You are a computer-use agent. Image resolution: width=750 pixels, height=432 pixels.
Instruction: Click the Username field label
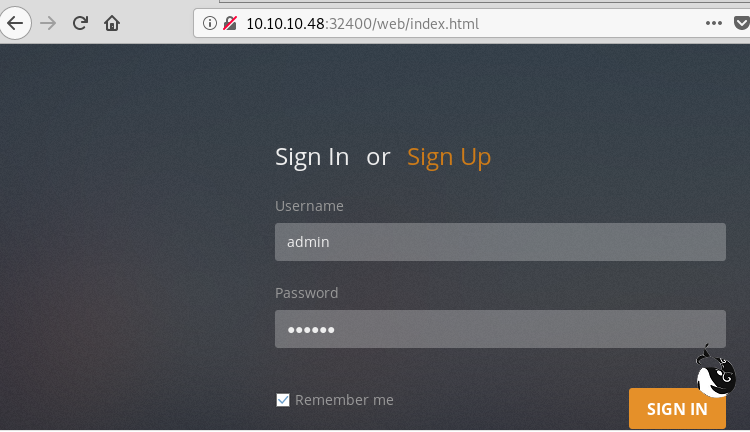coord(309,206)
